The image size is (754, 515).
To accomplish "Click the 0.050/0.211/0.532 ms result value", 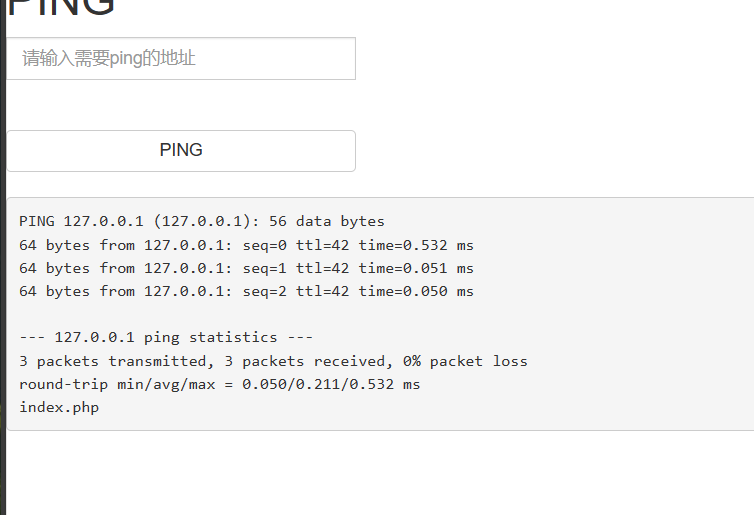I will coord(331,384).
